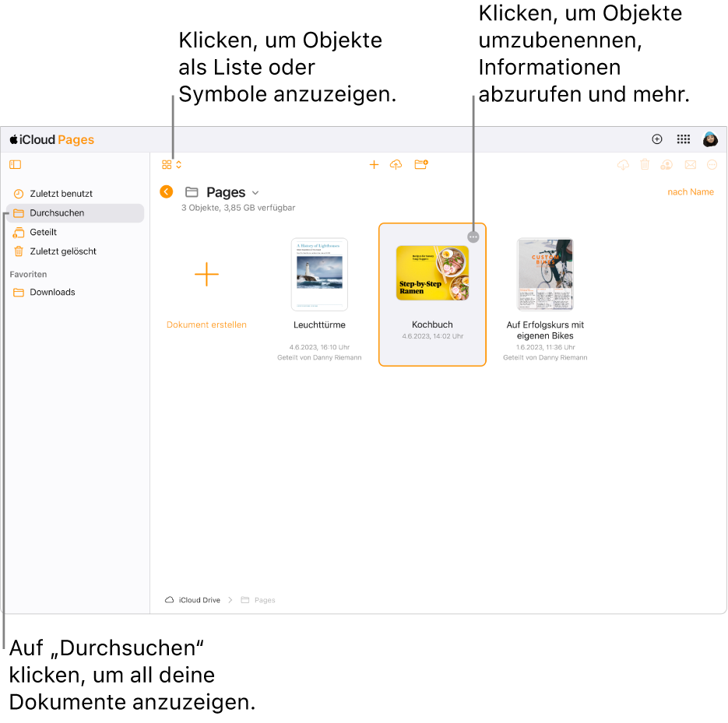
Task: Click '3 Objekte, 3,85 GB verfügbar' status
Action: pos(238,208)
